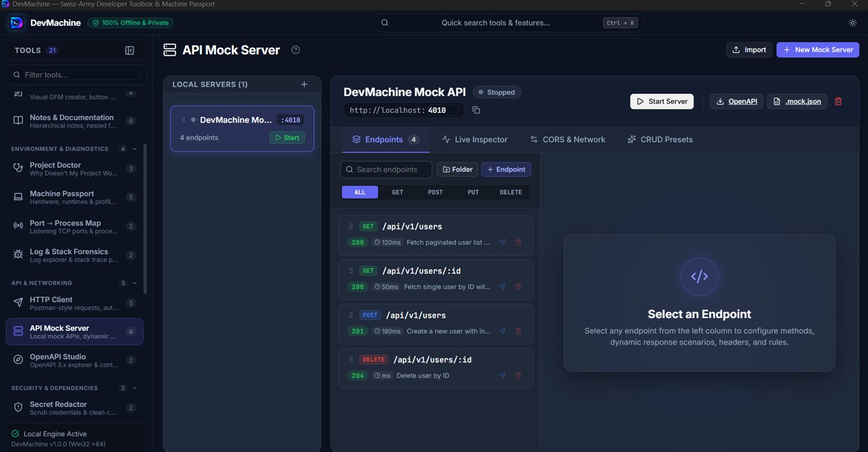This screenshot has height=452, width=868.
Task: Export the OpenAPI spec
Action: (x=736, y=101)
